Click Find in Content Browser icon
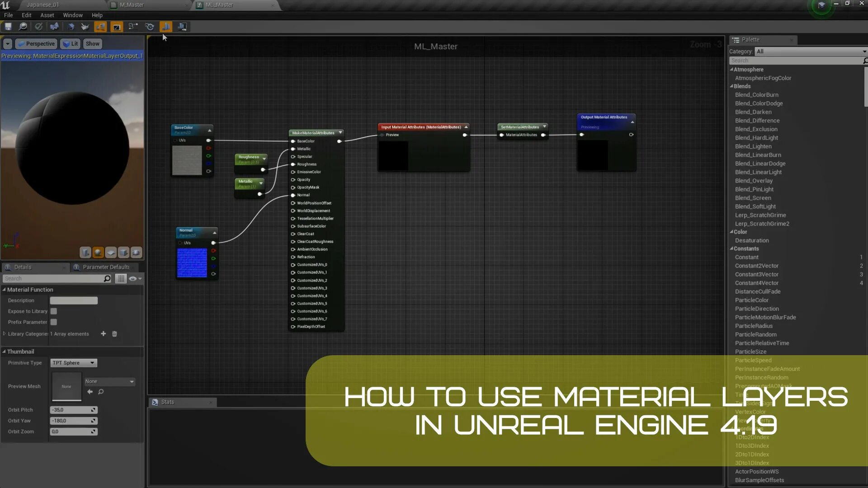The image size is (868, 488). tap(23, 27)
